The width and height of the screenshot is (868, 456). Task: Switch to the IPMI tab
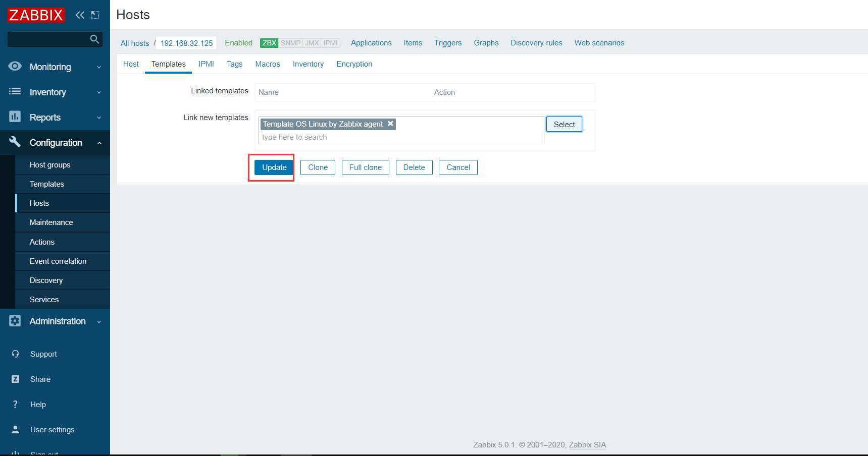(206, 64)
